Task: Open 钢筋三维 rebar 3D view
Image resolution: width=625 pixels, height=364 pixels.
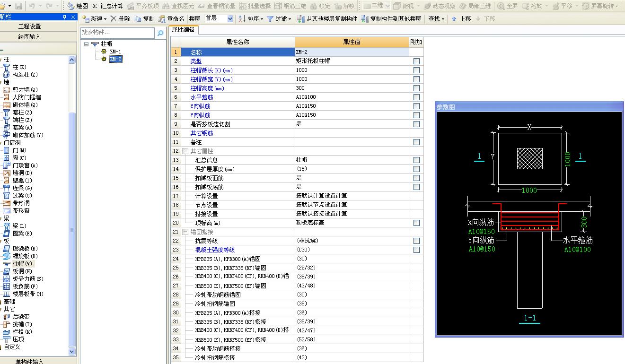Action: 290,6
